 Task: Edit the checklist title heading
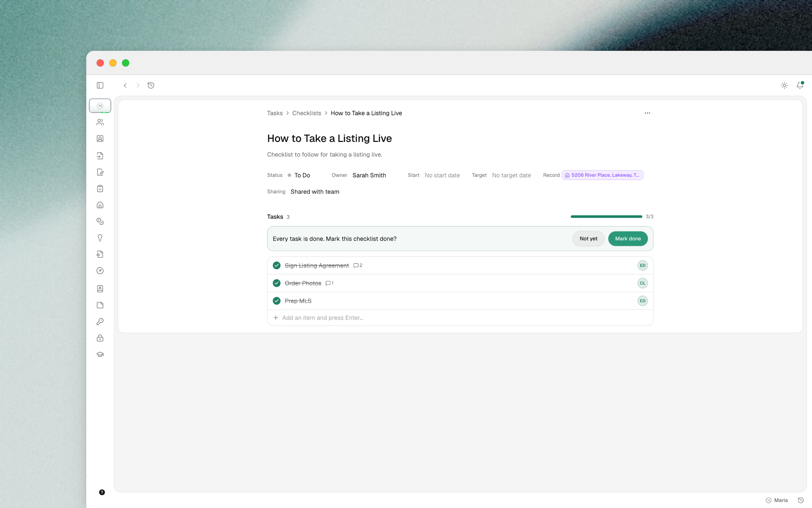pos(329,138)
